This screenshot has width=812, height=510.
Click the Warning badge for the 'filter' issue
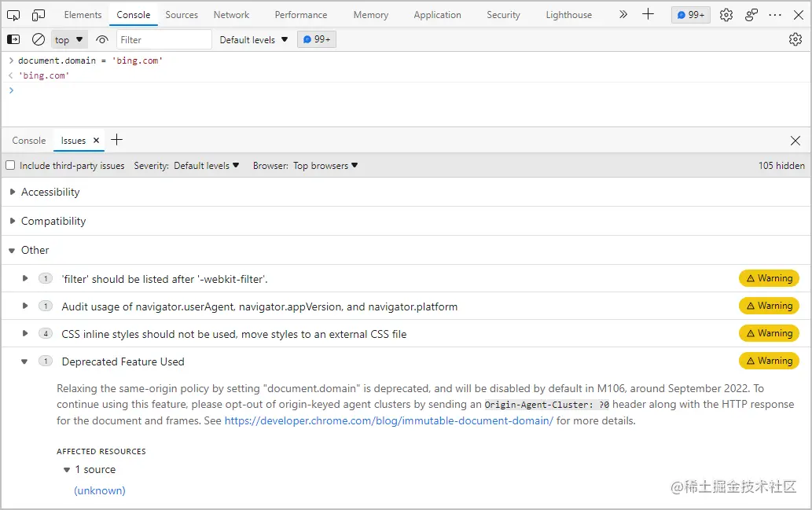pos(769,278)
